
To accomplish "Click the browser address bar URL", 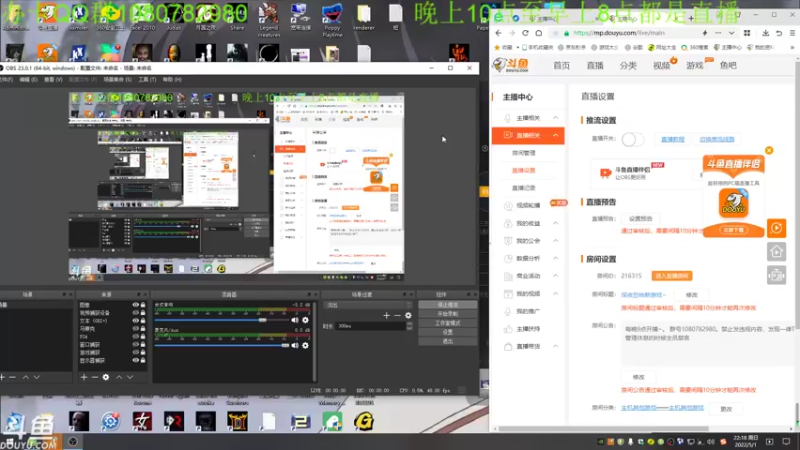I will [619, 33].
